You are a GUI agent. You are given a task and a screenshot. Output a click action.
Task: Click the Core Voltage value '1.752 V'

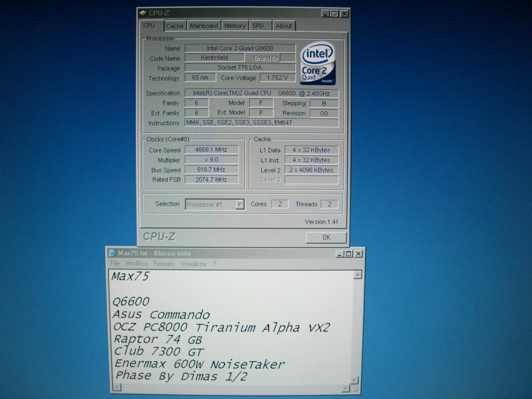(x=277, y=78)
